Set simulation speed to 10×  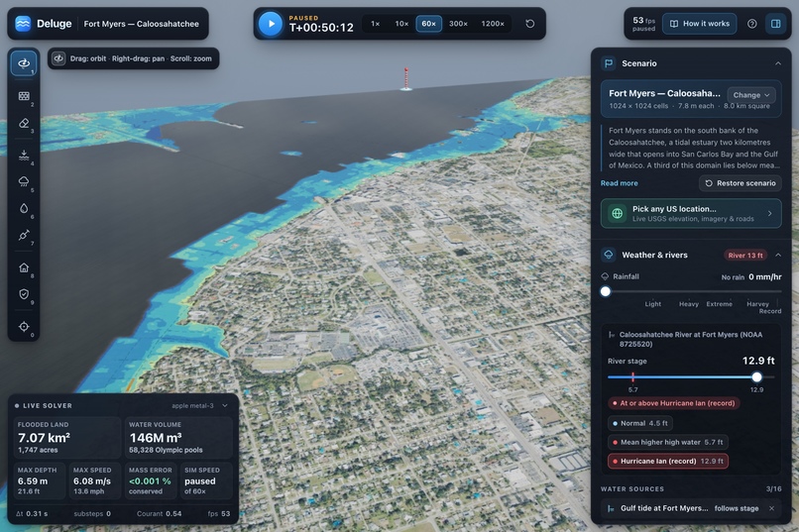coord(401,24)
